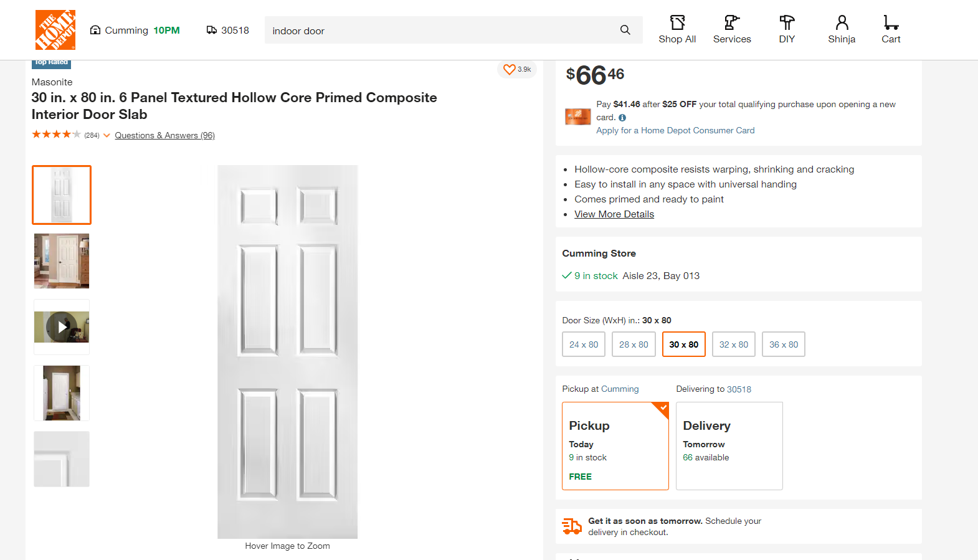Click the Home Depot logo
The image size is (978, 560).
[55, 30]
